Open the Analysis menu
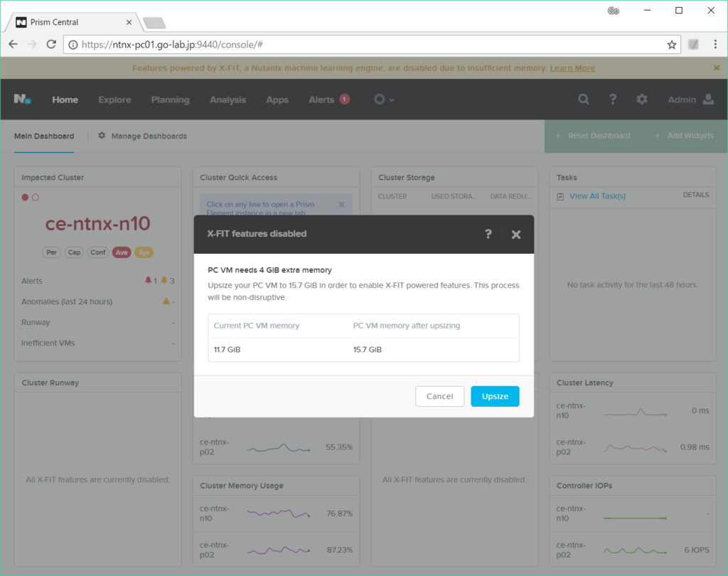 tap(227, 100)
